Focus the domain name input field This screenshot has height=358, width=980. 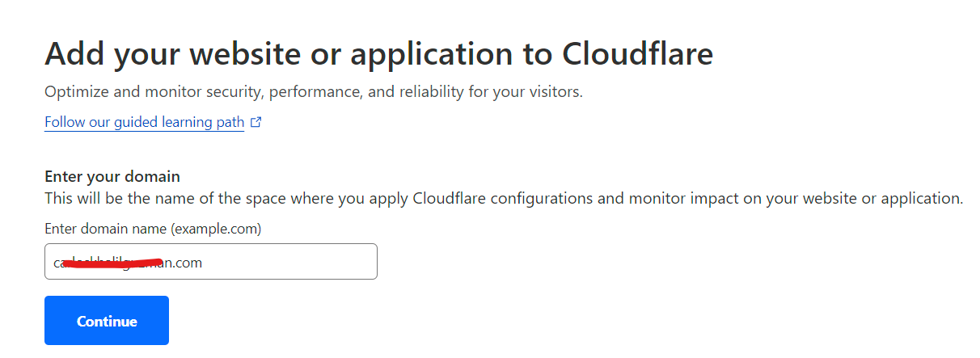[211, 262]
